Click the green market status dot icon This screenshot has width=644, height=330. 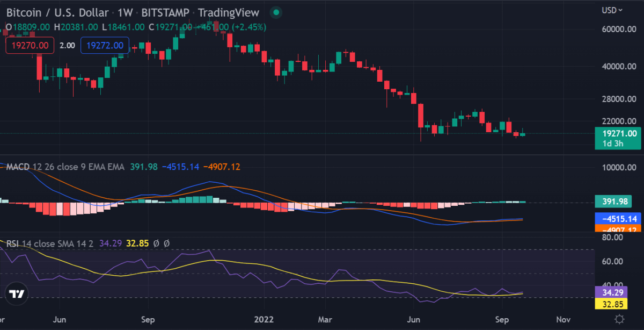click(x=275, y=12)
